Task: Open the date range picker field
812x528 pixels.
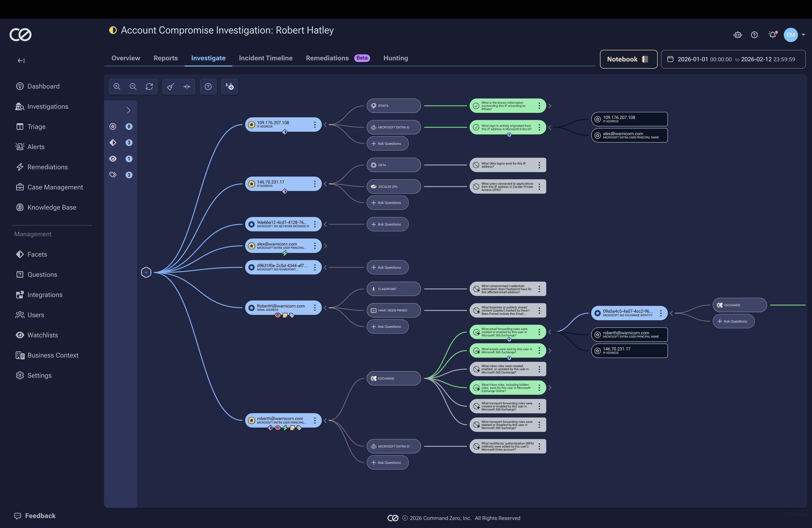Action: [733, 59]
